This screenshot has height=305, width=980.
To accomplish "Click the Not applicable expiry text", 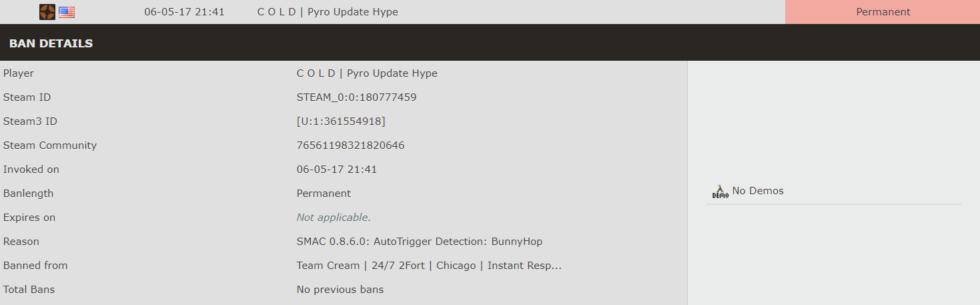I will click(334, 218).
